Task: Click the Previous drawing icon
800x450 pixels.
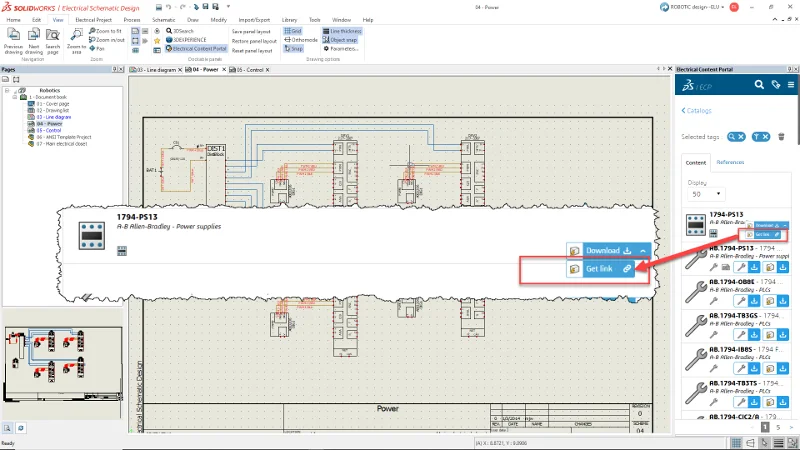Action: coord(13,36)
